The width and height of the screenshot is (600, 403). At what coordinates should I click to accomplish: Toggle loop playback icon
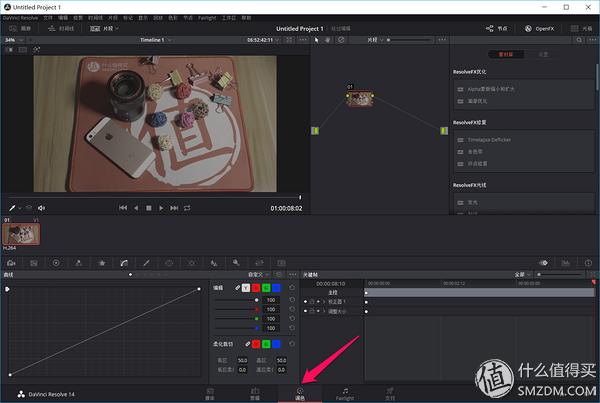pyautogui.click(x=186, y=208)
